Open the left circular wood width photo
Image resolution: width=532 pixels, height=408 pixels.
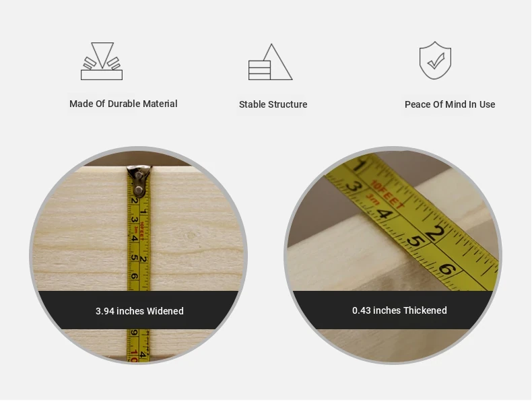(x=139, y=255)
